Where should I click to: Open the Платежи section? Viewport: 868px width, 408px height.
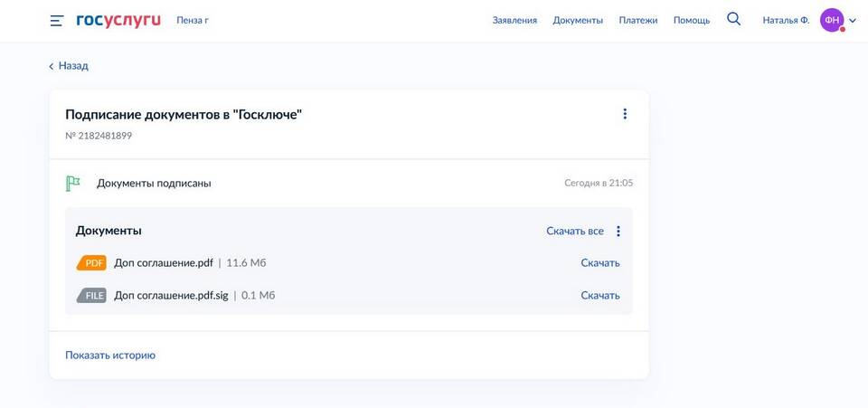click(x=638, y=20)
